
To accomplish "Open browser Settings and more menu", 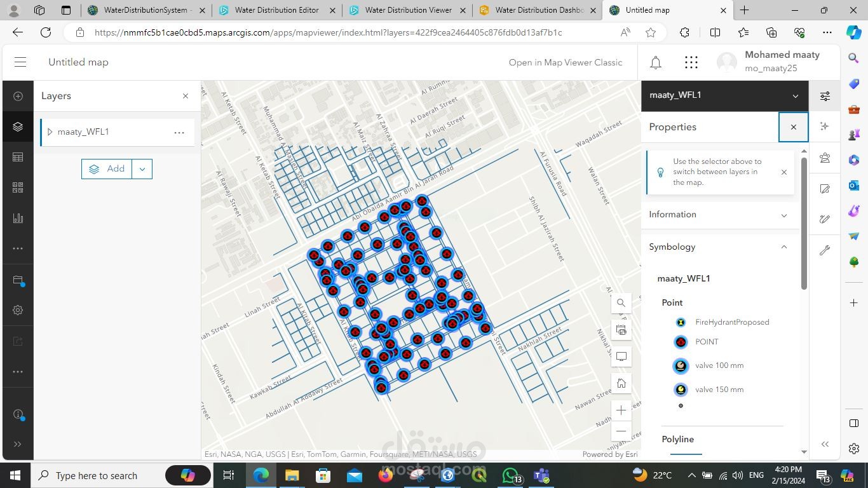I will pyautogui.click(x=827, y=32).
